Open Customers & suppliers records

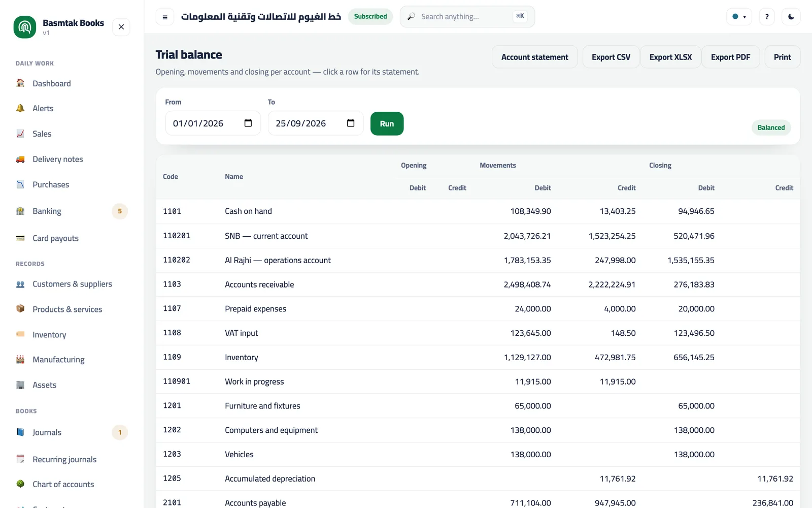coord(71,284)
